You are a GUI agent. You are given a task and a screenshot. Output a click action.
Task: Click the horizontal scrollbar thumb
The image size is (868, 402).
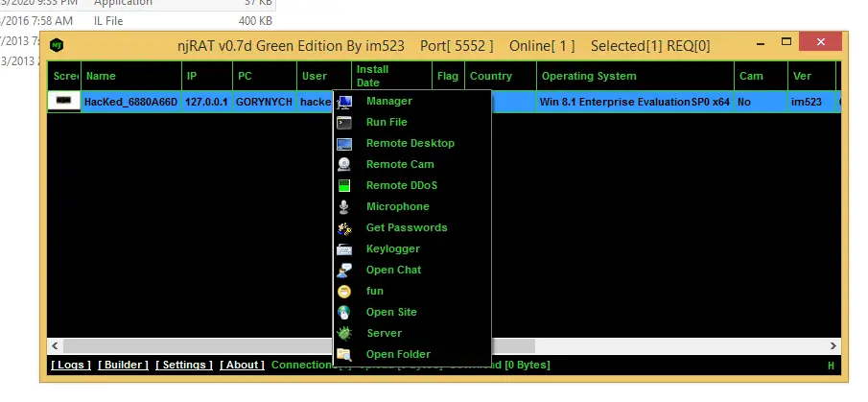(299, 345)
